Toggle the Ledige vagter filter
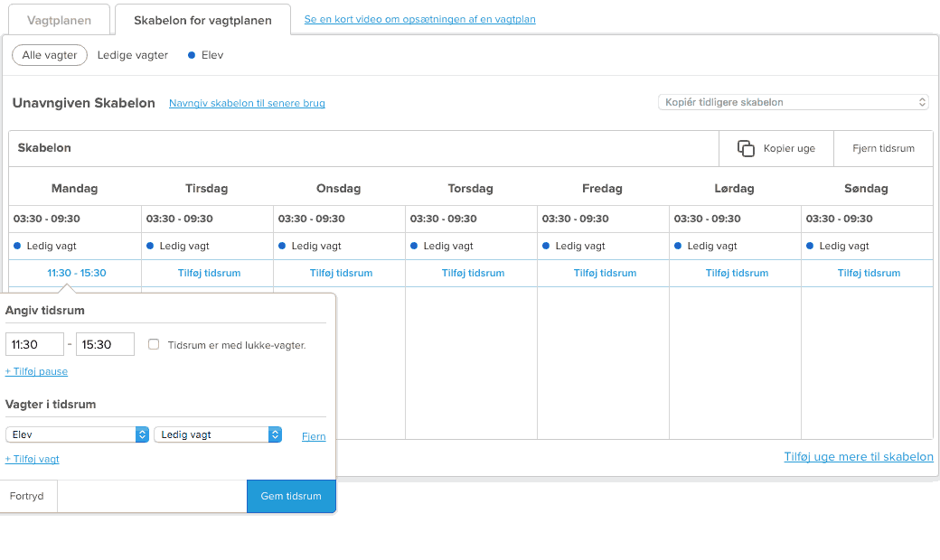Viewport: 940px width, 560px height. 132,55
